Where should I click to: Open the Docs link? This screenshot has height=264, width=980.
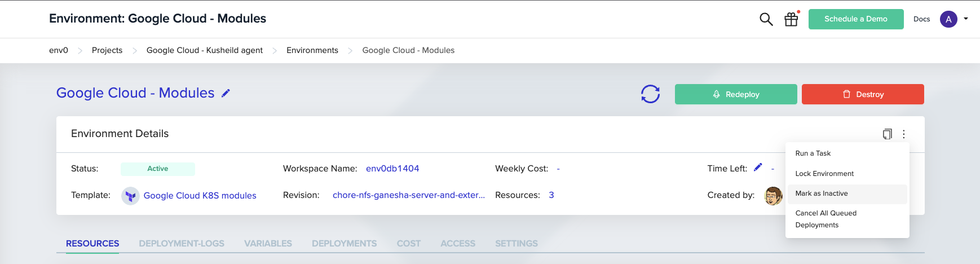tap(921, 19)
